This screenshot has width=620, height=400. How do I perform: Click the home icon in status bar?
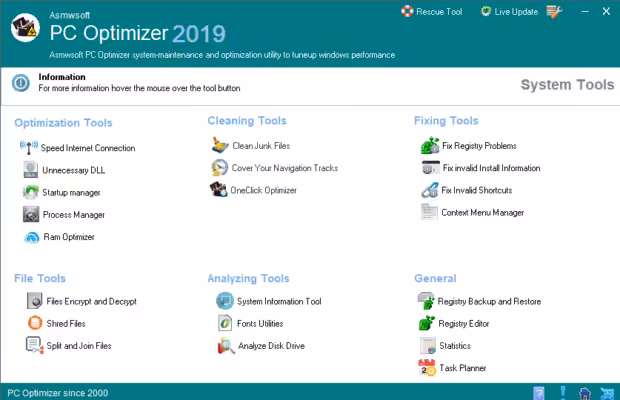(x=584, y=392)
